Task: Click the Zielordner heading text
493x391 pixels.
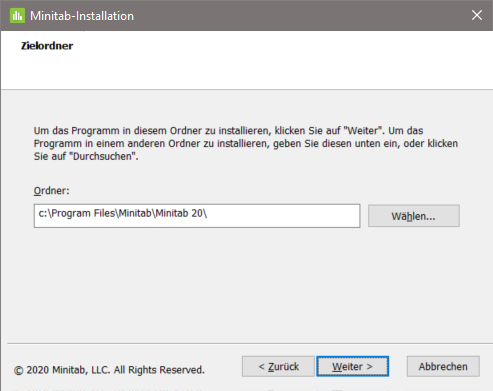Action: point(47,46)
